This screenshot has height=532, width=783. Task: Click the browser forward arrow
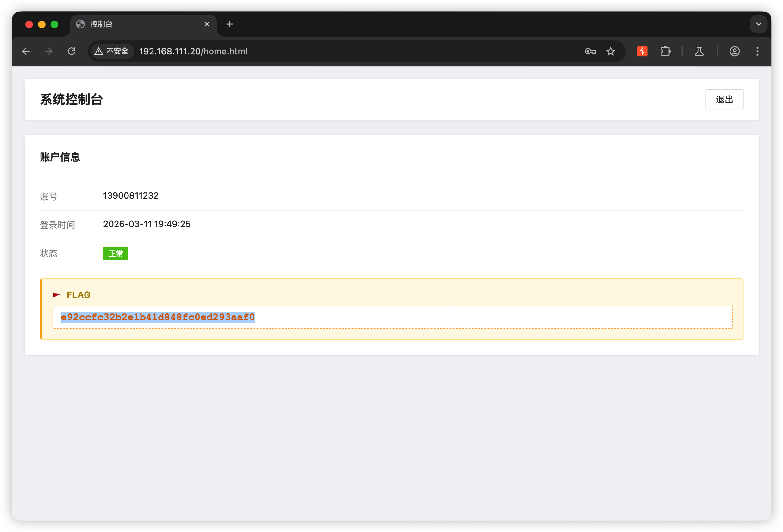point(48,51)
